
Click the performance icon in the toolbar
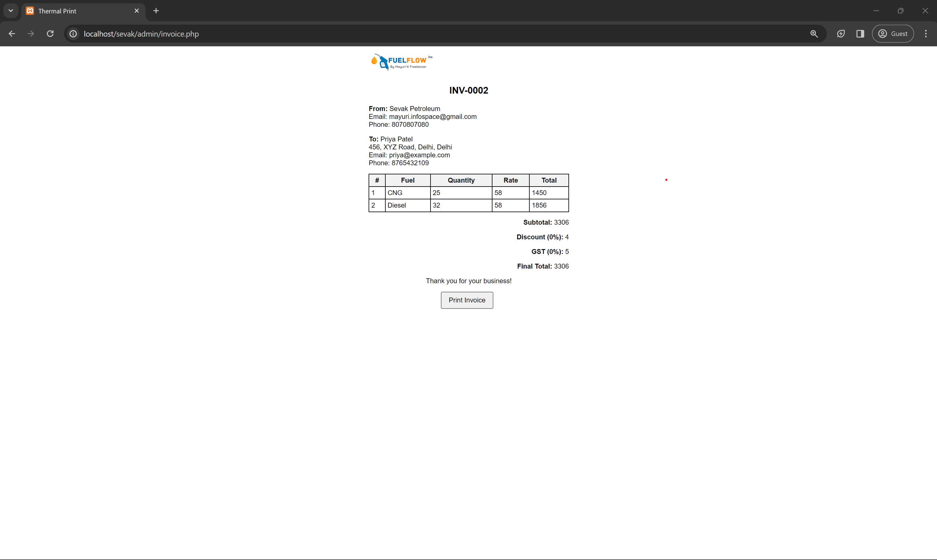point(841,34)
